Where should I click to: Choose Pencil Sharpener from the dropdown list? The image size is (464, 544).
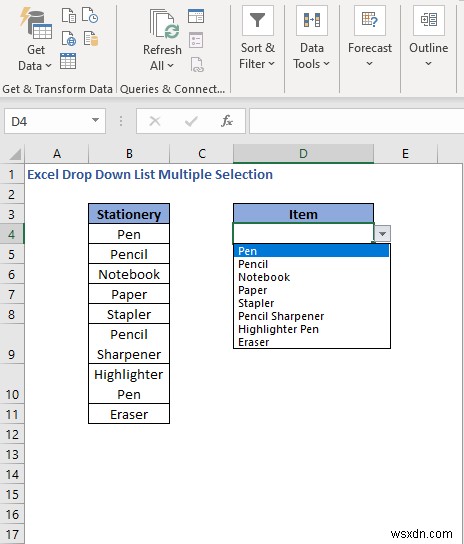point(312,316)
